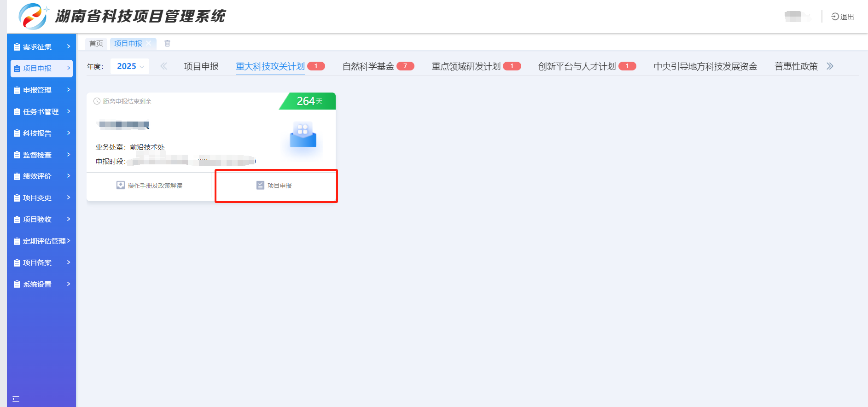868x407 pixels.
Task: Open the 系统设置 sidebar item
Action: pos(41,284)
